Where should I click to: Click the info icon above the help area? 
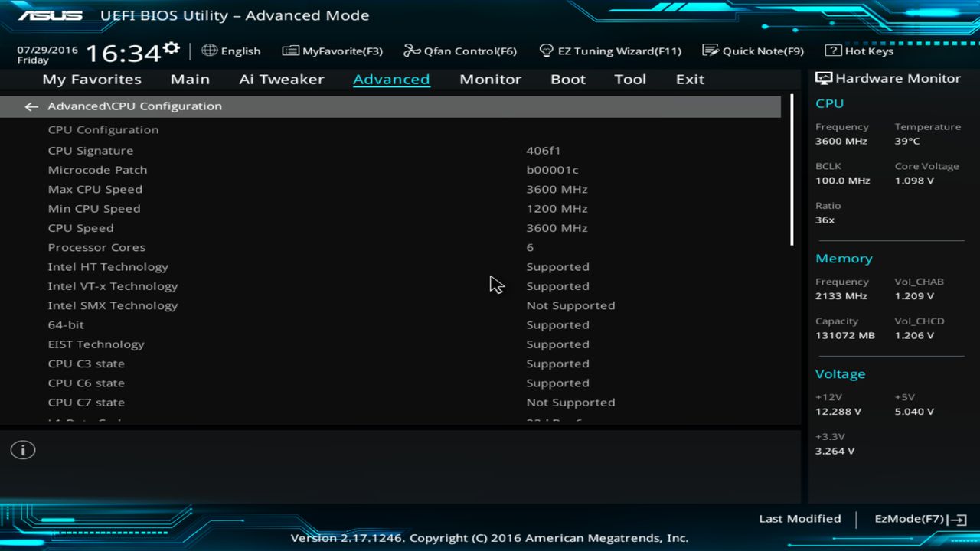pos(22,450)
